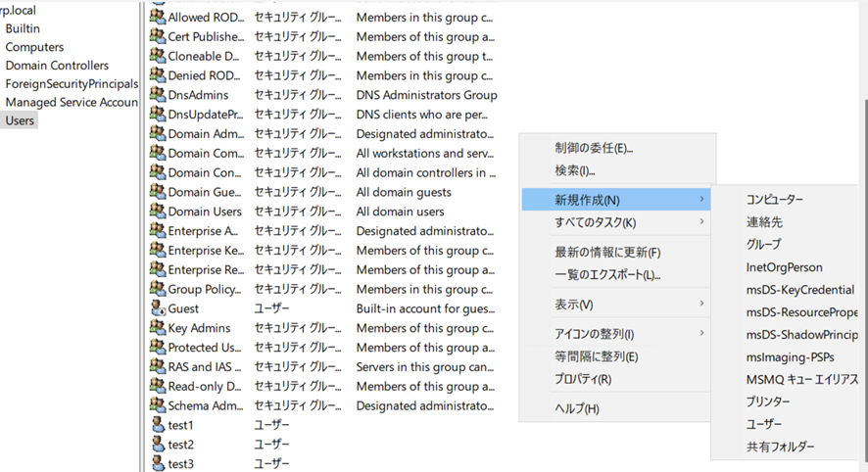Click the All domain guests description
Screen dimensions: 868x472
[x=404, y=192]
